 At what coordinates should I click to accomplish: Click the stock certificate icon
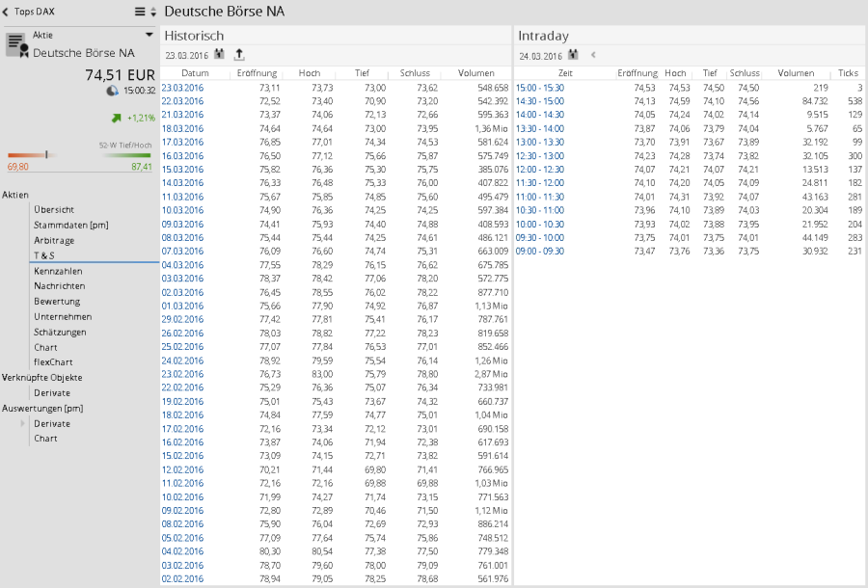point(15,43)
